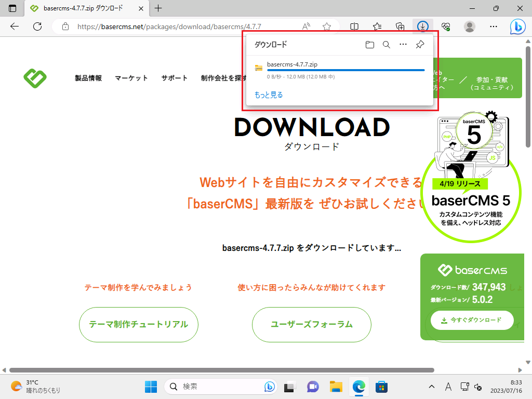
Task: Click the basercms-4.7.7.zip download progress bar
Action: pyautogui.click(x=346, y=70)
